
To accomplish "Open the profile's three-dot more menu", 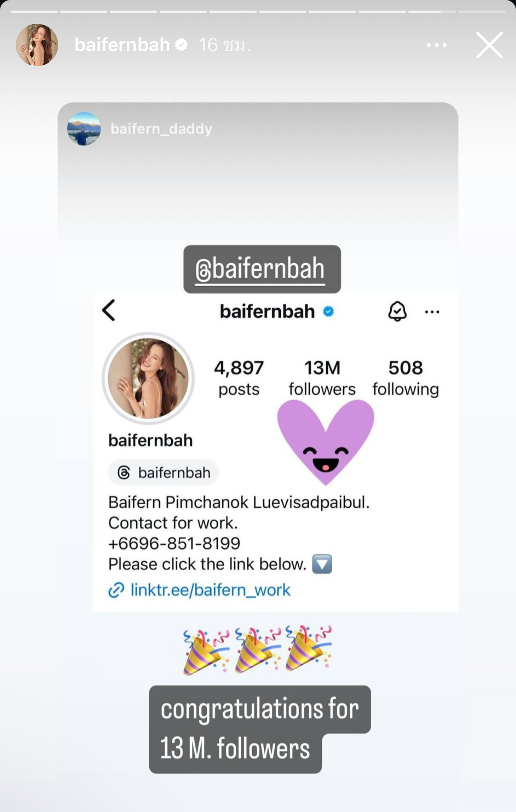I will pos(432,312).
